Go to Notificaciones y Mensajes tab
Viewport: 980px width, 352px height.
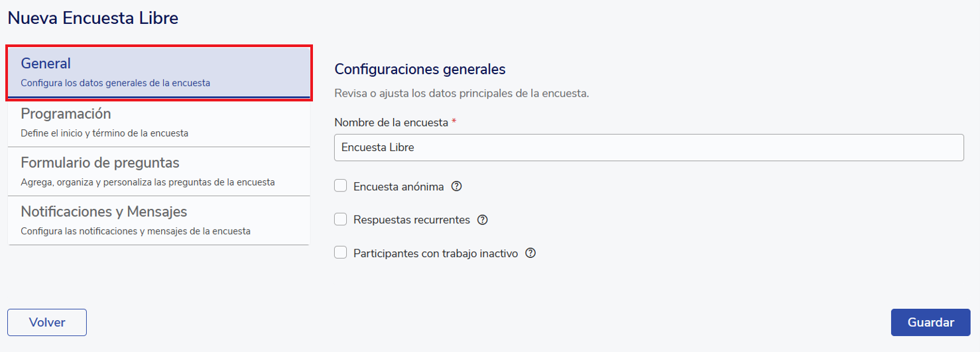pos(158,220)
